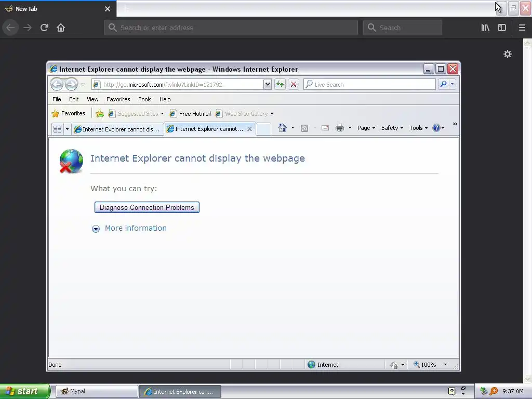Click IE Home icon in command bar
This screenshot has height=399, width=532.
282,128
